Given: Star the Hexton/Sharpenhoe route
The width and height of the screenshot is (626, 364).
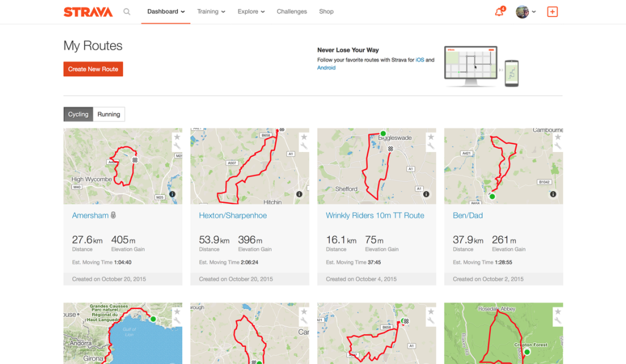Looking at the screenshot, I should point(304,137).
